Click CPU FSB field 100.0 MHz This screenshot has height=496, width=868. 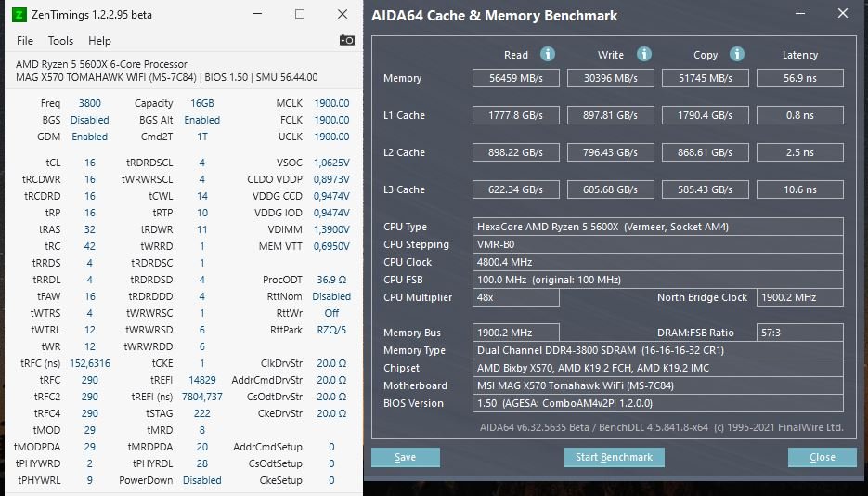point(657,280)
